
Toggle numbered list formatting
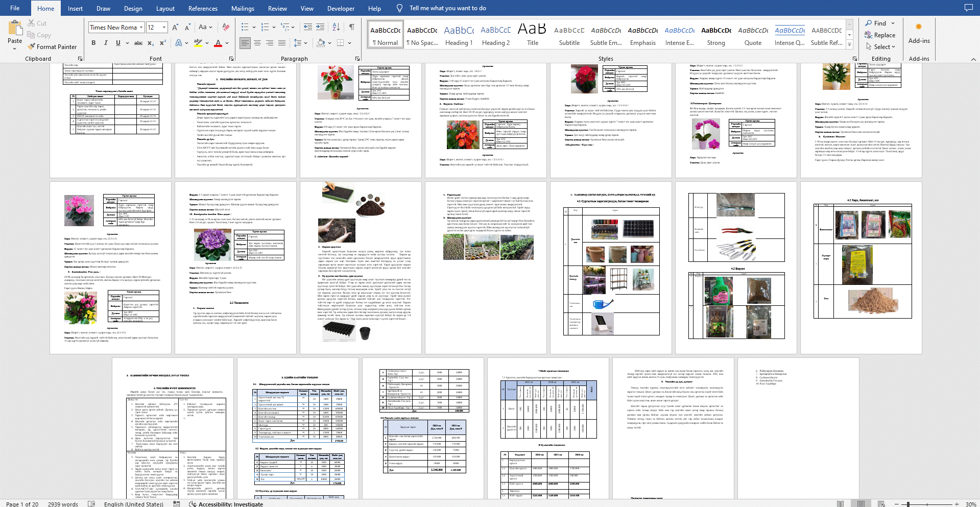[x=265, y=27]
